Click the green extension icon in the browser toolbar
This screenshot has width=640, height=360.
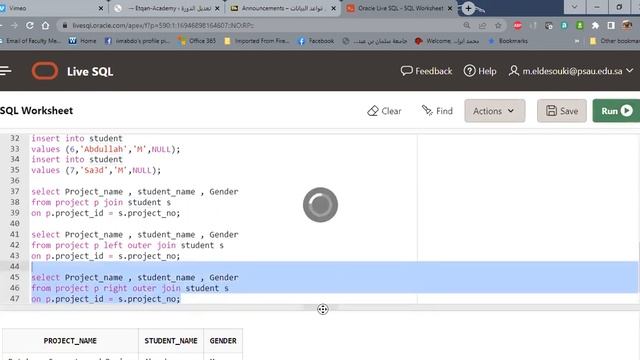click(580, 25)
